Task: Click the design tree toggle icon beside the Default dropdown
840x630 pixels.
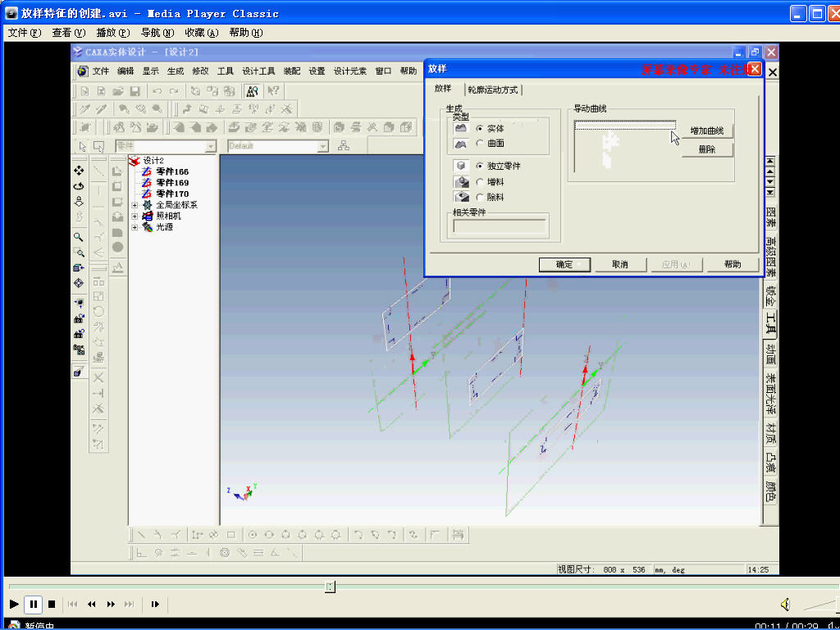Action: click(x=344, y=146)
